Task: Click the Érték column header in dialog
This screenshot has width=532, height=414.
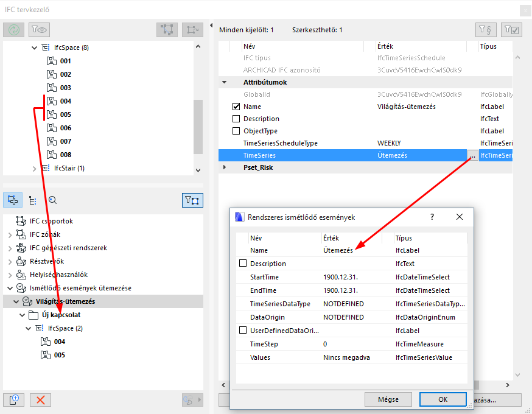Action: click(331, 238)
